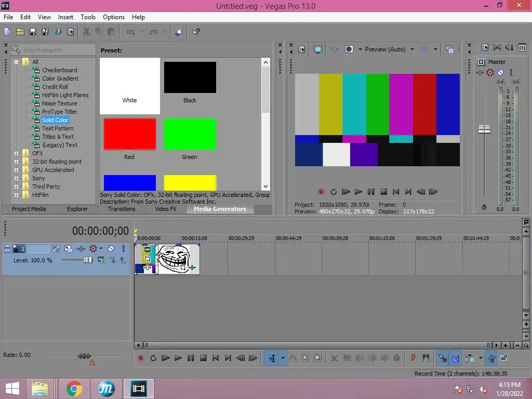Open the Tools menu
This screenshot has width=532, height=399.
[88, 17]
